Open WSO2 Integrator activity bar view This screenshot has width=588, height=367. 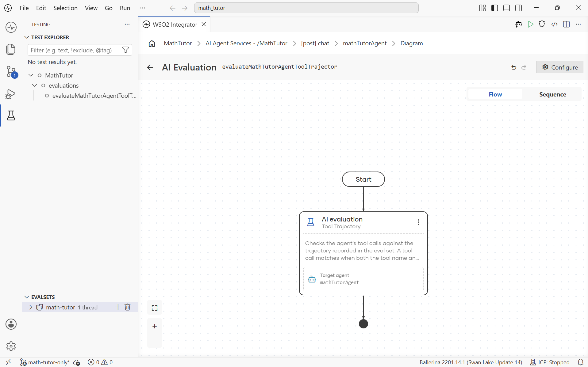click(11, 27)
